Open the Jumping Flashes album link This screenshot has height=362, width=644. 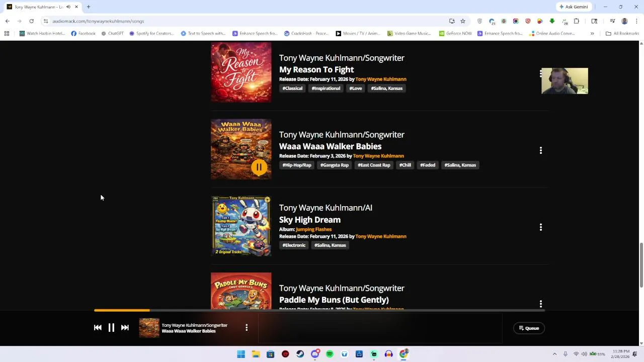(313, 229)
